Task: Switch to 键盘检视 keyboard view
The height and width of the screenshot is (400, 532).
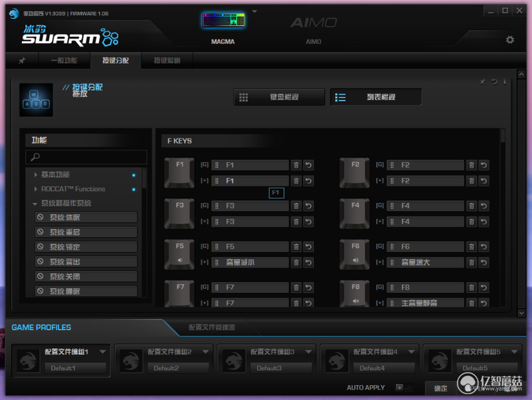Action: 279,97
